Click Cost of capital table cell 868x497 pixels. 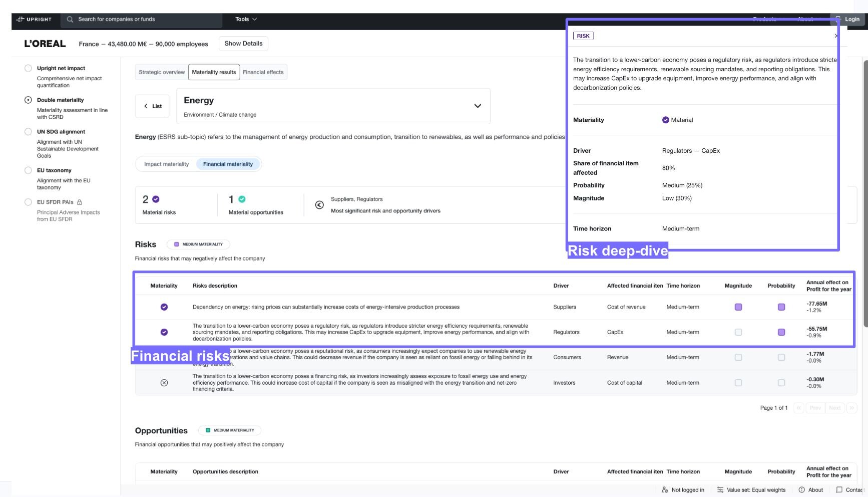(x=625, y=383)
